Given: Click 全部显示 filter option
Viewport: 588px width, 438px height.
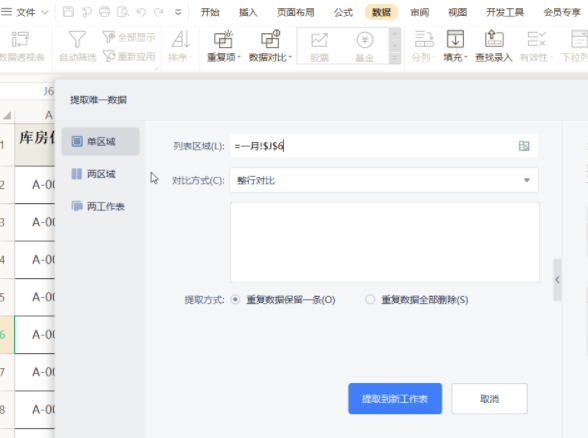Looking at the screenshot, I should pos(129,37).
